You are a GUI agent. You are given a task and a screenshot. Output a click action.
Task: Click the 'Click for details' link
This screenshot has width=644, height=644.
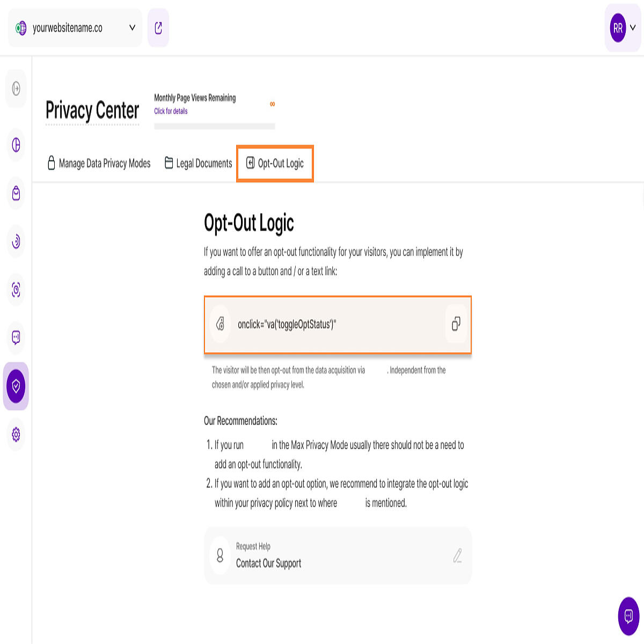171,111
